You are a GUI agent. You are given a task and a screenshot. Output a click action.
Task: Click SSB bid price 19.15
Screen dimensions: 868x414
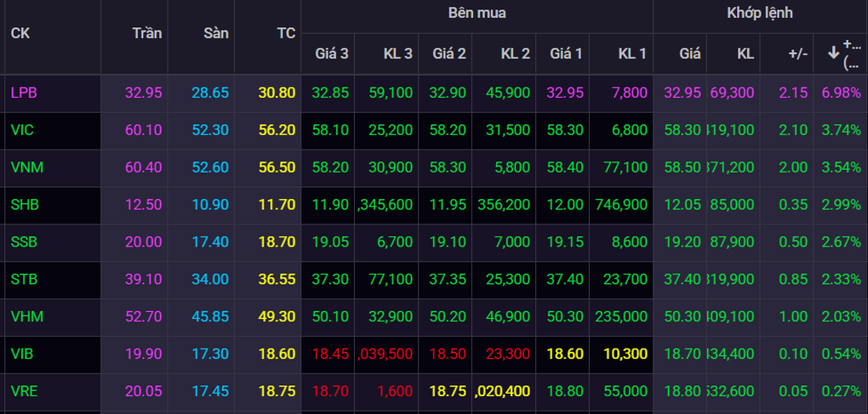[565, 242]
